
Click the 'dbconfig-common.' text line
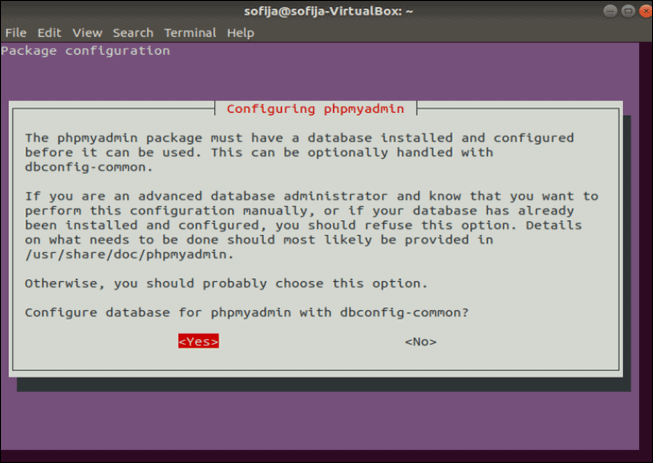click(89, 167)
